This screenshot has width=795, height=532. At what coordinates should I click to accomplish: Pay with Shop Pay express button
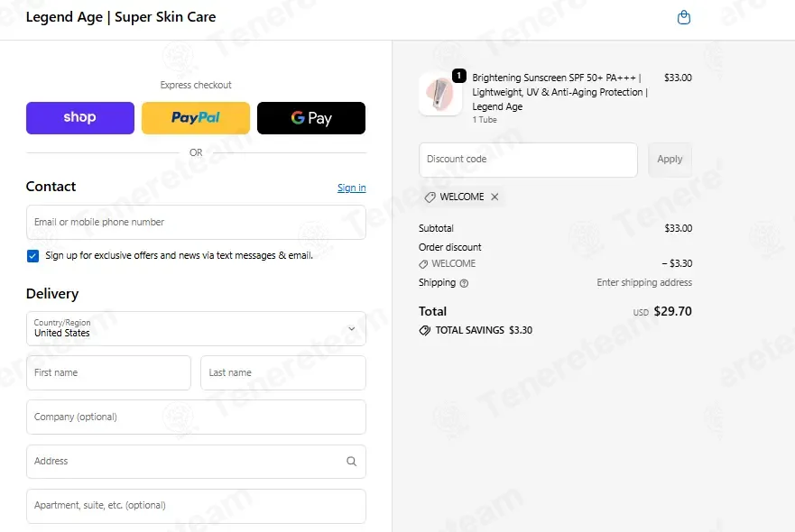(x=80, y=118)
